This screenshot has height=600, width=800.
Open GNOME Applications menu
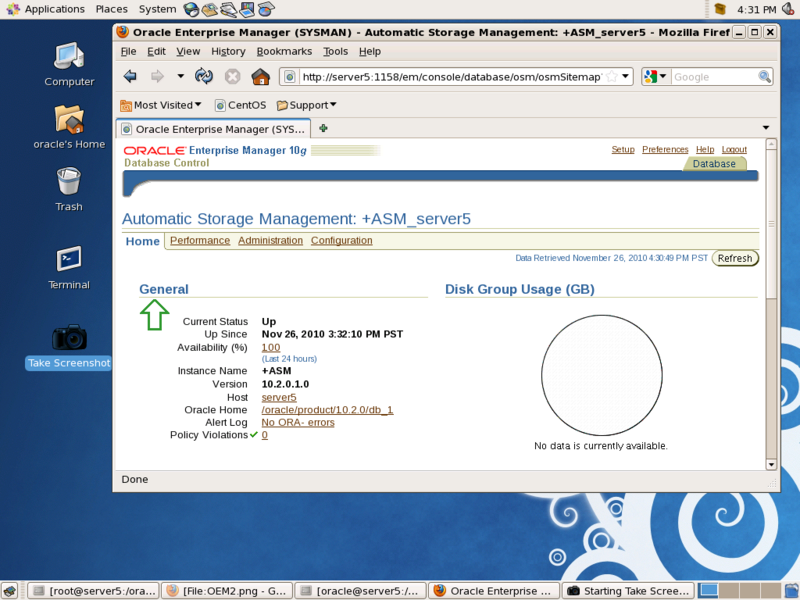tap(45, 9)
